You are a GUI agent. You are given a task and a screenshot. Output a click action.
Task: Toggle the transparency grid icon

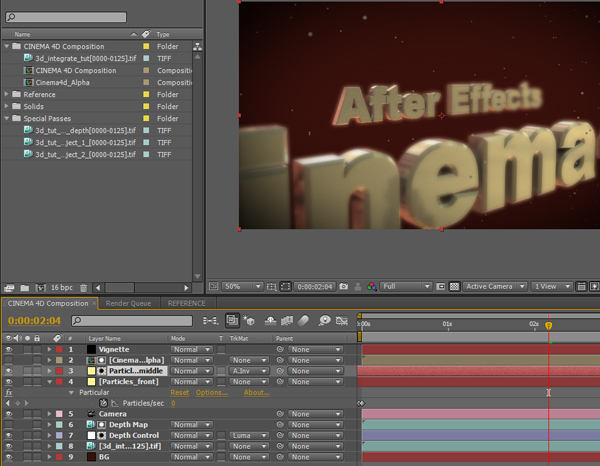click(454, 286)
